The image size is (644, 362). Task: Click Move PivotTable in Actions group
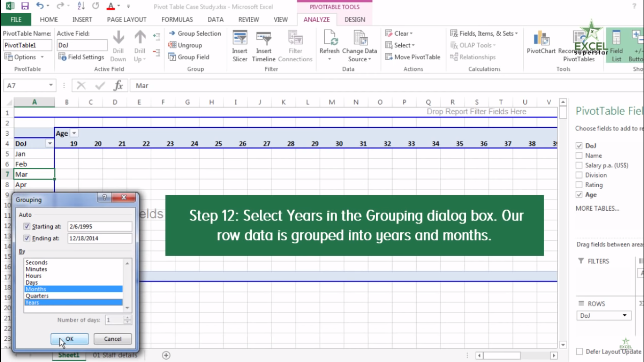pos(413,57)
